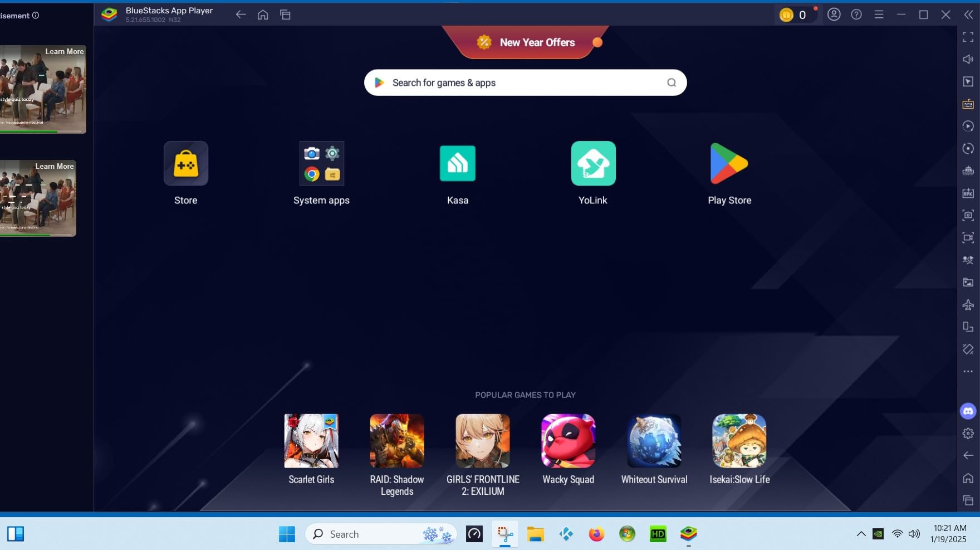Click the eco mode sidebar icon
This screenshot has height=550, width=980.
(968, 349)
